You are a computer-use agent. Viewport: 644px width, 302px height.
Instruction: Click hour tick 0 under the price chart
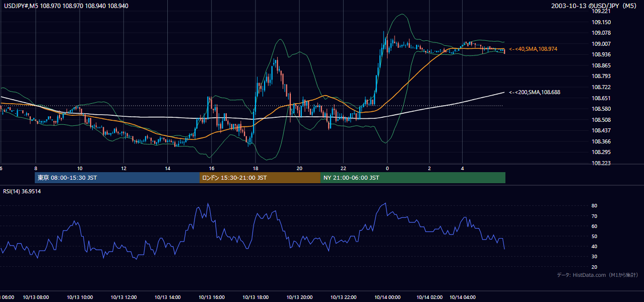(388, 168)
